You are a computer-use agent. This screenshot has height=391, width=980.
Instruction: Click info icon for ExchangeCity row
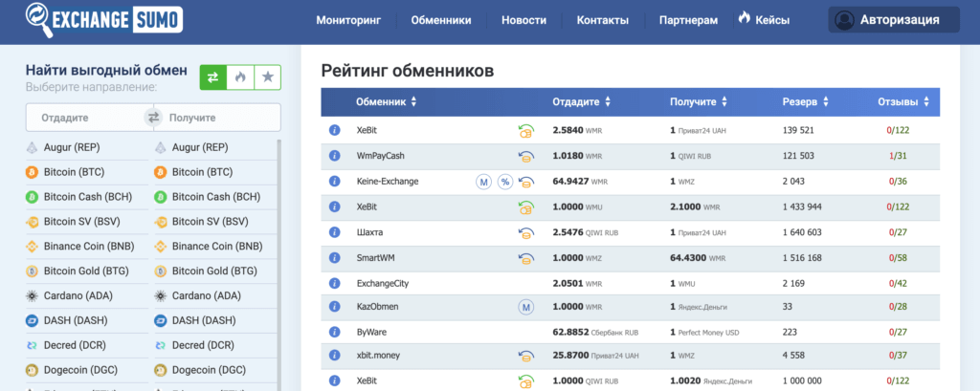coord(334,283)
